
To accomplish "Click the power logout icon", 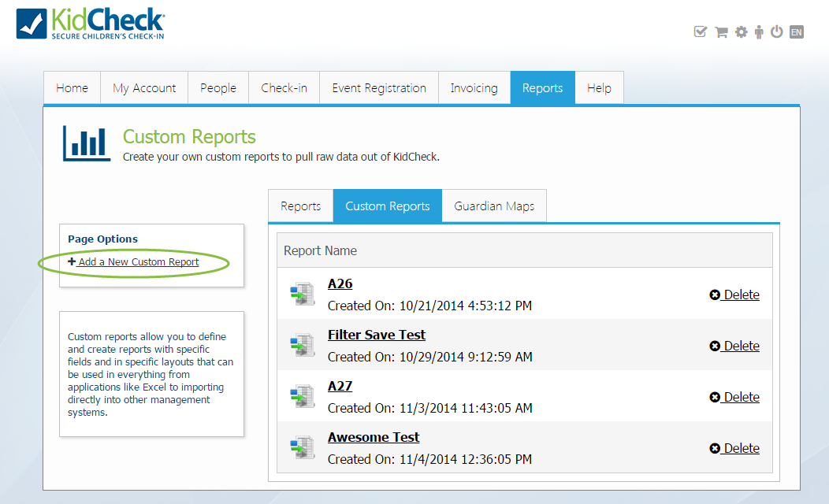I will (776, 31).
